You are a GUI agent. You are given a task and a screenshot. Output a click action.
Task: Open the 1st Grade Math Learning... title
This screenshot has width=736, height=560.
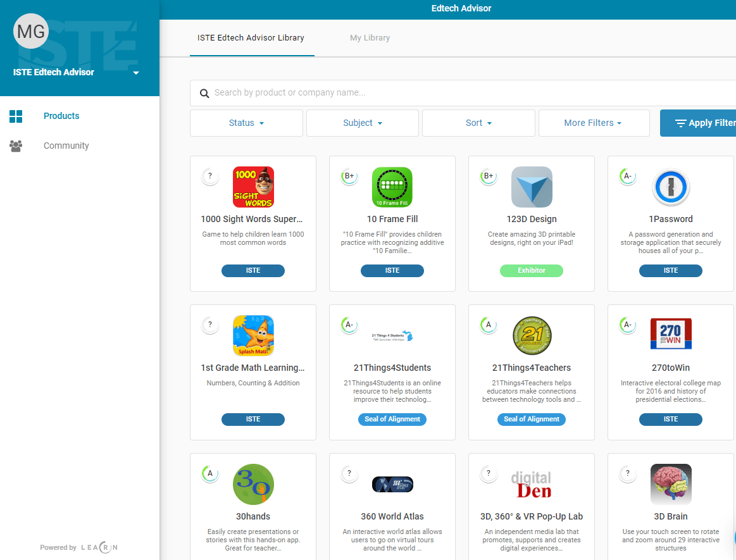pyautogui.click(x=253, y=368)
